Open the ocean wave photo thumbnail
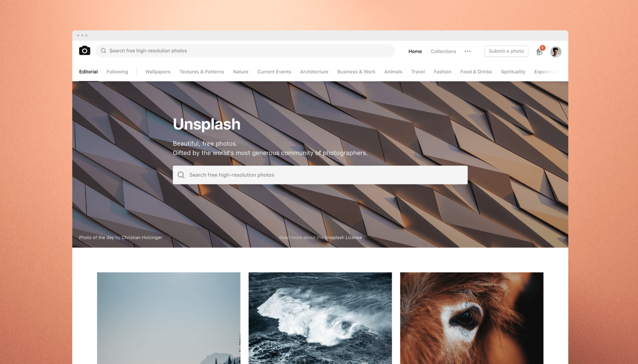Image resolution: width=638 pixels, height=364 pixels. [x=320, y=318]
